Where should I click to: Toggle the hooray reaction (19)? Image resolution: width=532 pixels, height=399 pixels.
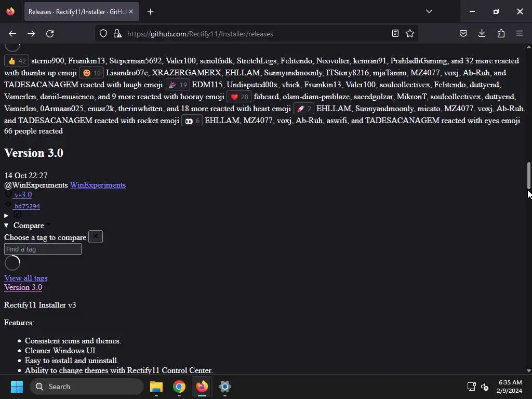coord(178,85)
